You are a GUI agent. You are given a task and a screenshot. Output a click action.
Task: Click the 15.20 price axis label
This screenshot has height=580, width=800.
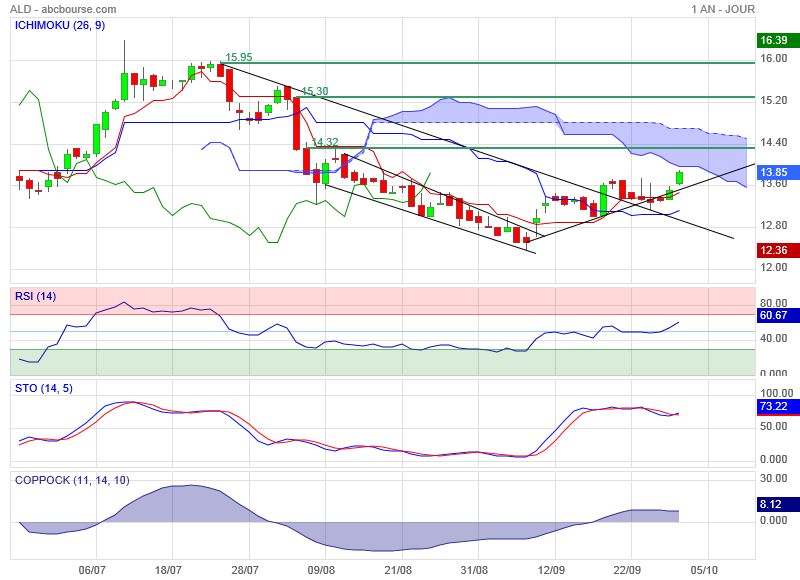773,100
